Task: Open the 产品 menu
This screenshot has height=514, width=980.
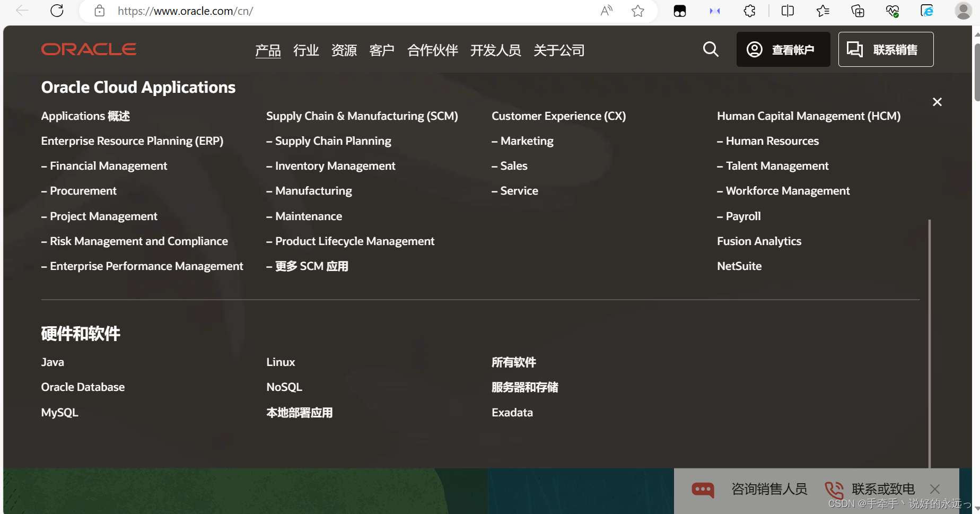Action: (x=268, y=50)
